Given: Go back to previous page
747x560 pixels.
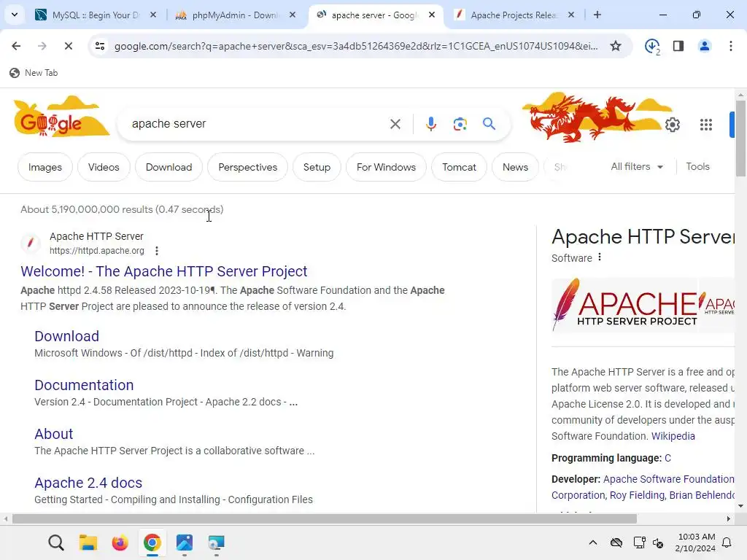Looking at the screenshot, I should 16,46.
